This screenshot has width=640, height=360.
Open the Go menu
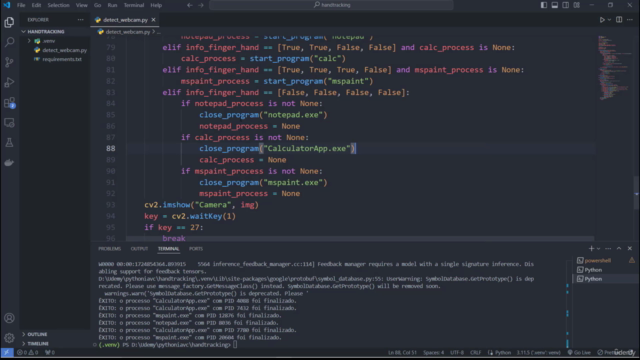[x=98, y=5]
